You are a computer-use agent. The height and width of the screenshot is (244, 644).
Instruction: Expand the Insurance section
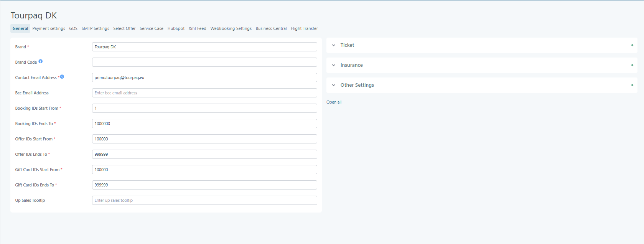[351, 65]
